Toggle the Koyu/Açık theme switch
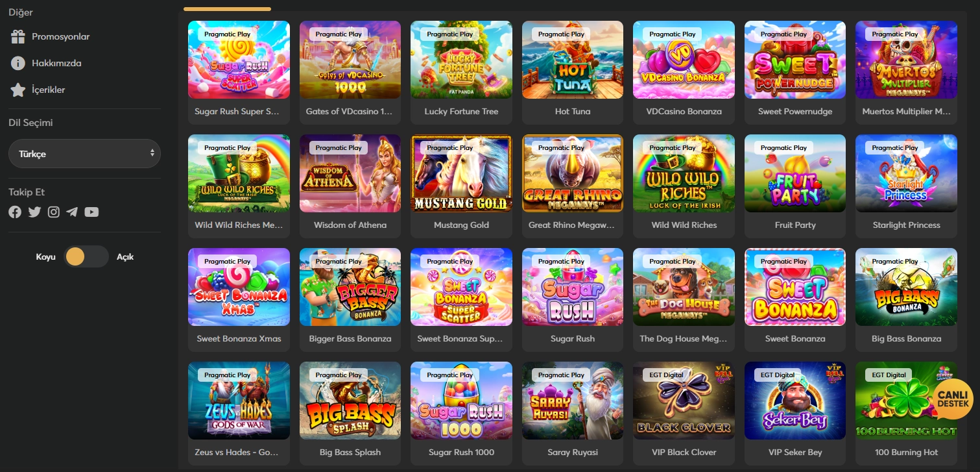The height and width of the screenshot is (472, 980). [x=86, y=256]
